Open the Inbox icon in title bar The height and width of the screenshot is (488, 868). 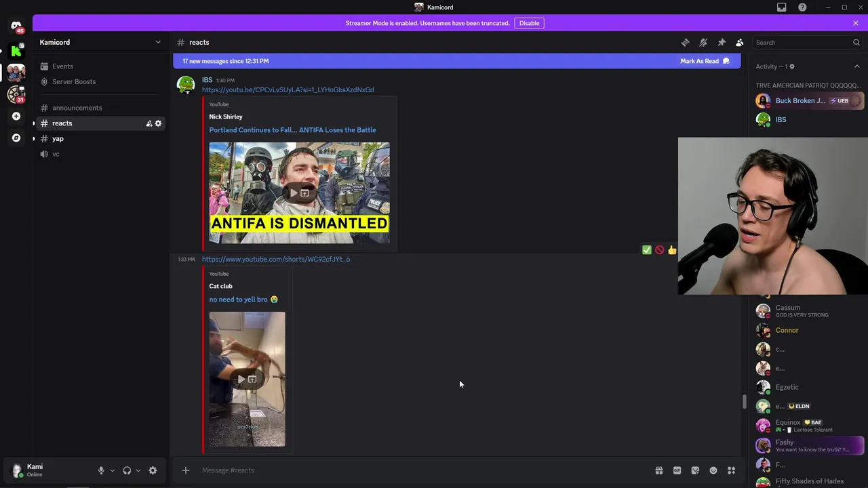coord(781,7)
